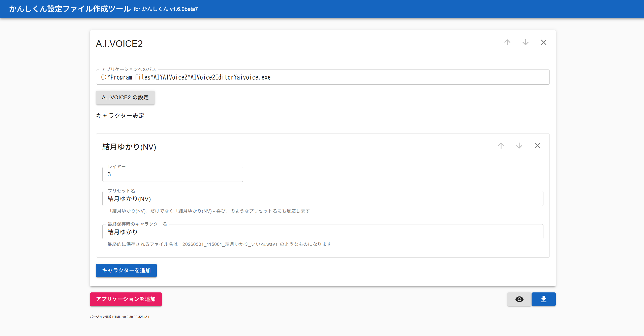
Task: Click the かんしくん設定ファイル作成ツール header title
Action: [x=70, y=9]
